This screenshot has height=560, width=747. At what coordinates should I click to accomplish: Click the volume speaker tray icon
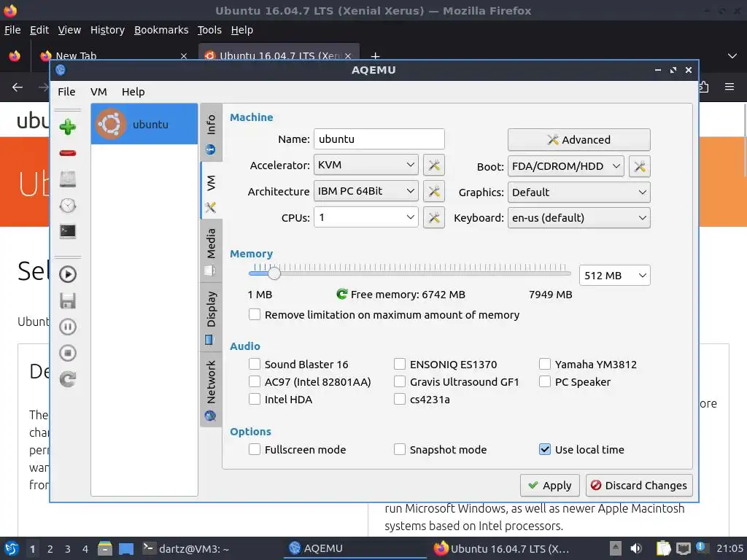(636, 548)
